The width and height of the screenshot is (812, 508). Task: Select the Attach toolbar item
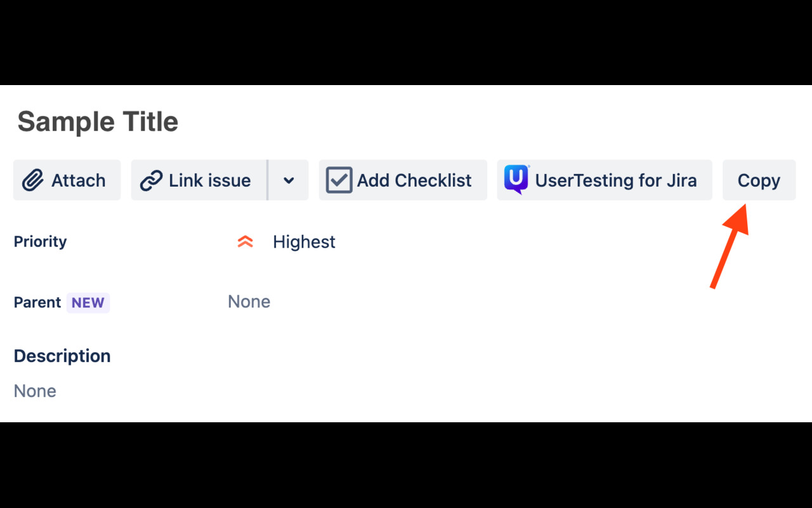coord(67,180)
